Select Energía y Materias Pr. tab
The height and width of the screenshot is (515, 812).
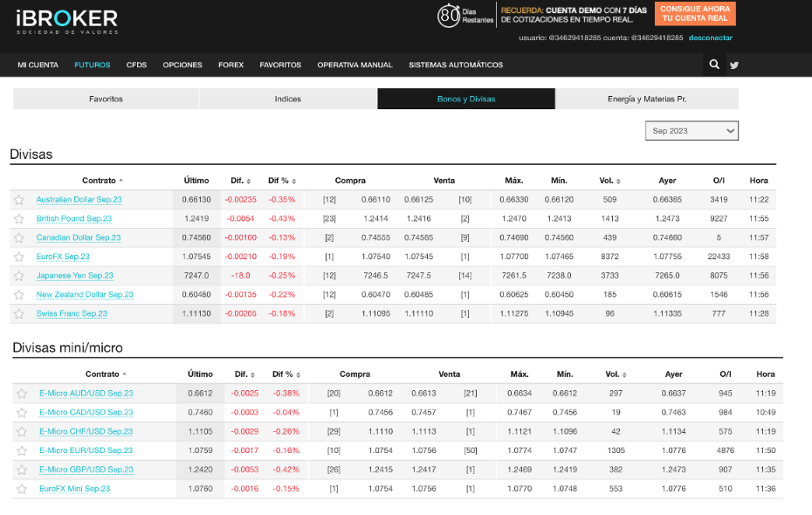646,99
